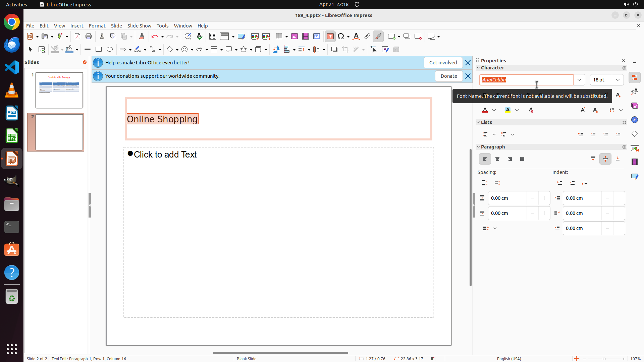Toggle justified paragraph alignment
Screen dimensions: 644x362
pos(522,159)
